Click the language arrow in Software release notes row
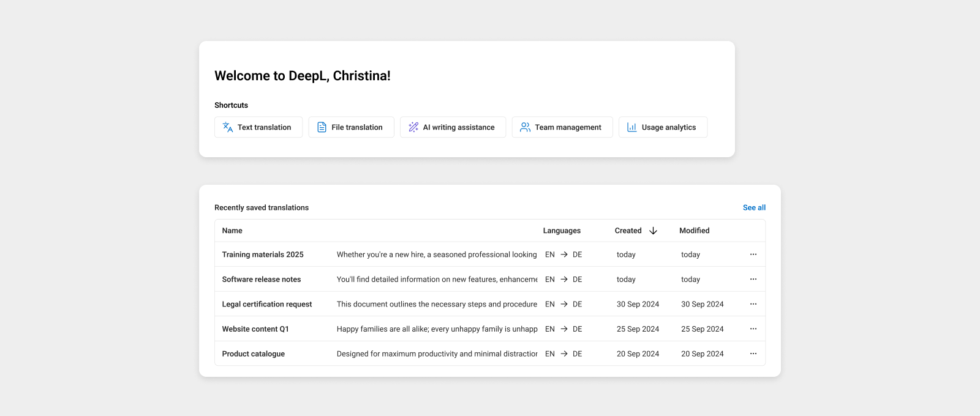The height and width of the screenshot is (416, 980). pos(564,279)
